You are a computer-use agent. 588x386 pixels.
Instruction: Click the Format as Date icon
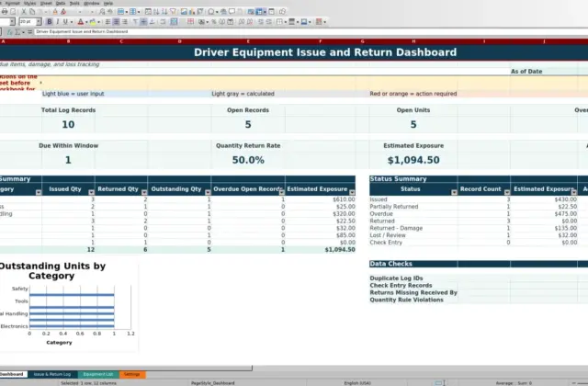[231, 22]
